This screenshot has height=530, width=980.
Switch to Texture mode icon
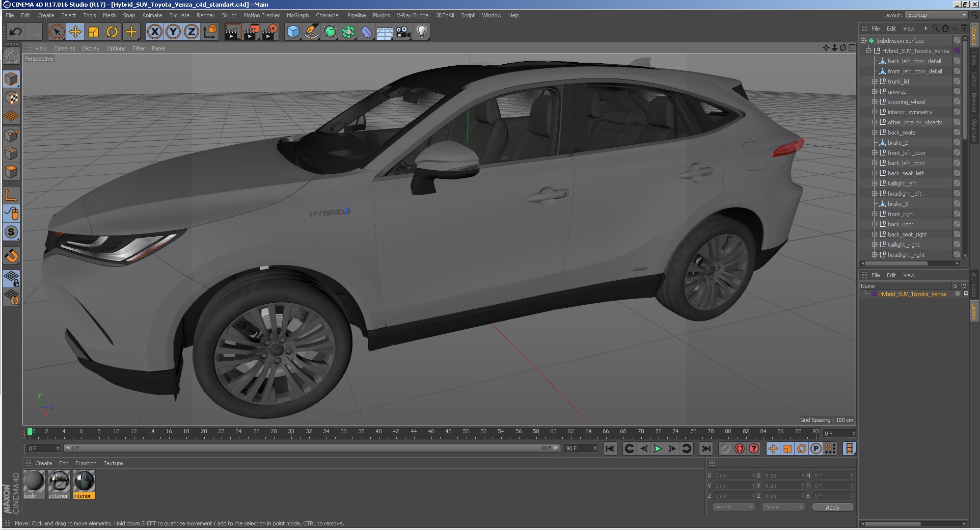(x=11, y=97)
